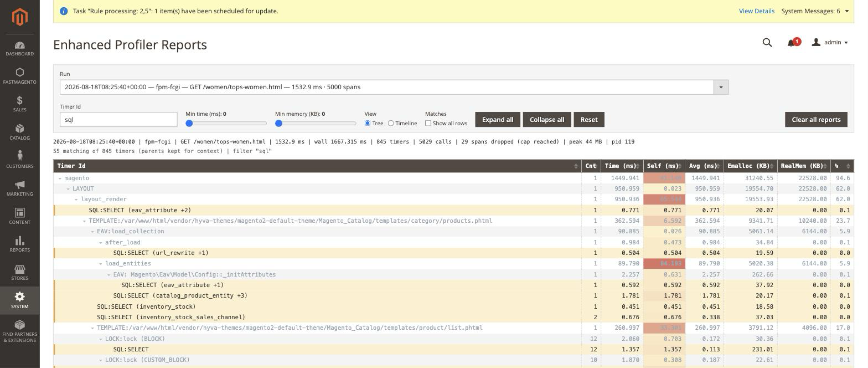868x368 pixels.
Task: Open the admin user account menu
Action: 829,42
